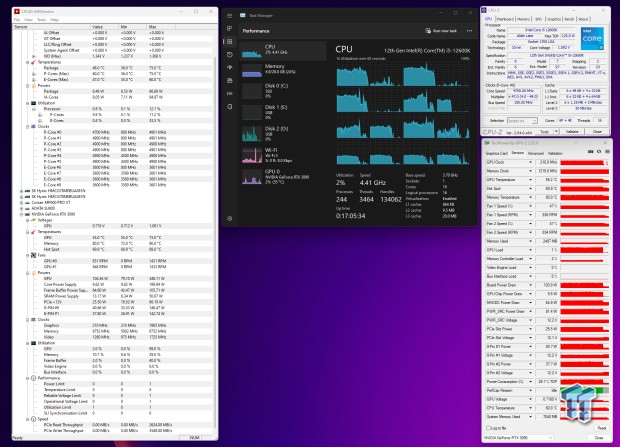Viewport: 620px width, 447px height.
Task: Open the three-dot more options in Task Manager
Action: 469,31
